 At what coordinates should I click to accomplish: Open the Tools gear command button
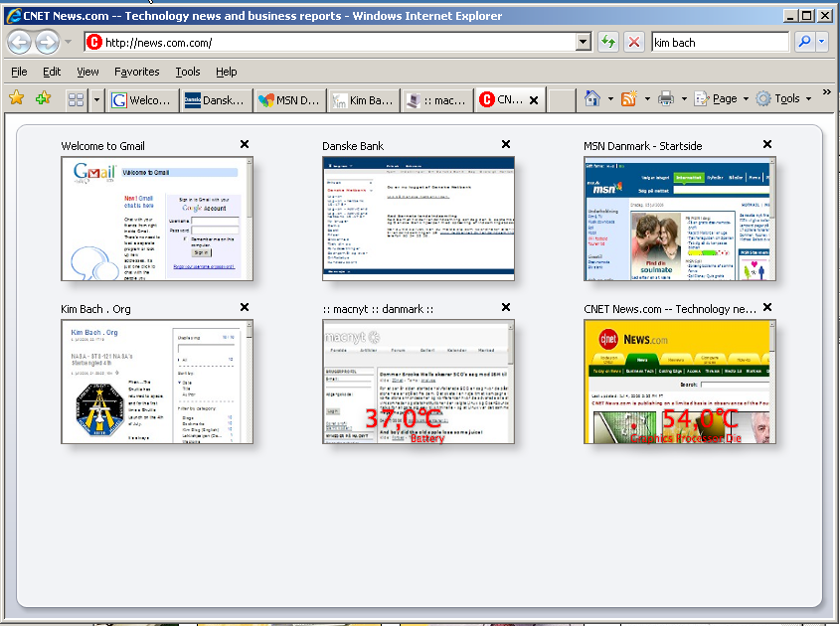click(x=783, y=98)
